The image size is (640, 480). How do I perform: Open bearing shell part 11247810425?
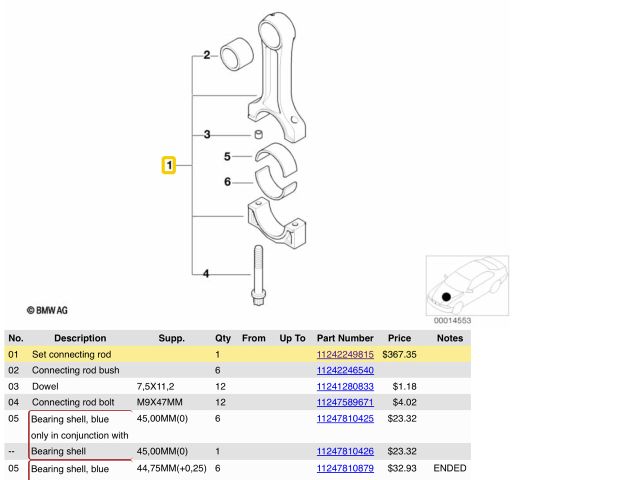tap(344, 419)
